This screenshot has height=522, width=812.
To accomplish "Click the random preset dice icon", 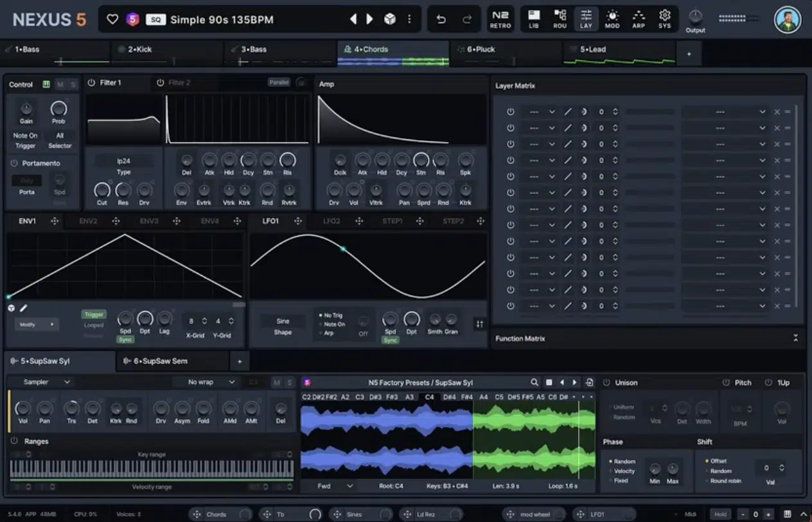I will 390,19.
